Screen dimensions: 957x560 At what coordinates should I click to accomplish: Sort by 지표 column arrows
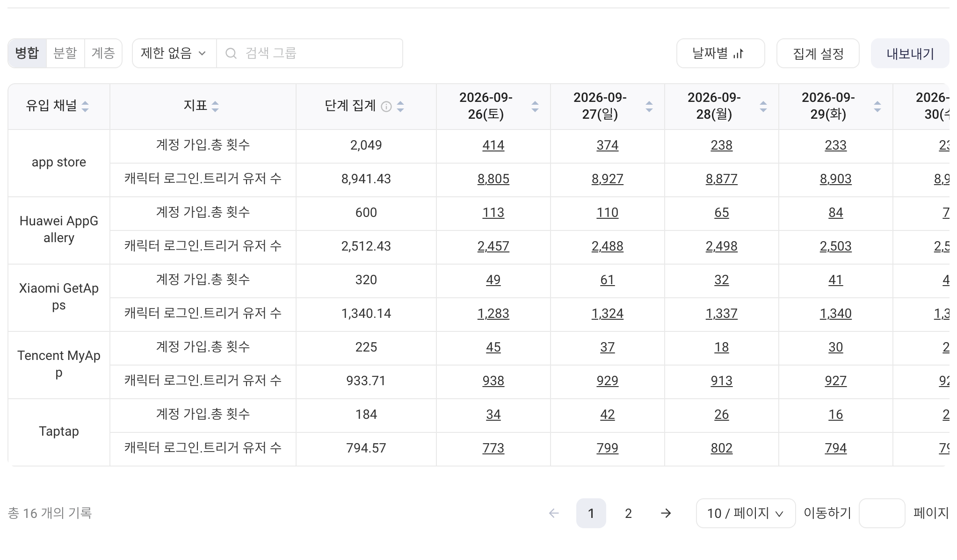click(215, 107)
